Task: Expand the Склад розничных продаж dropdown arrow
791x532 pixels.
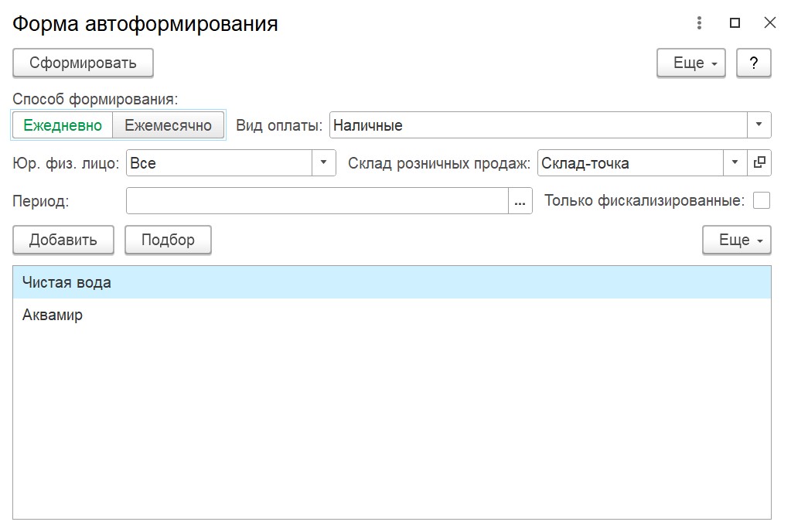Action: [735, 162]
